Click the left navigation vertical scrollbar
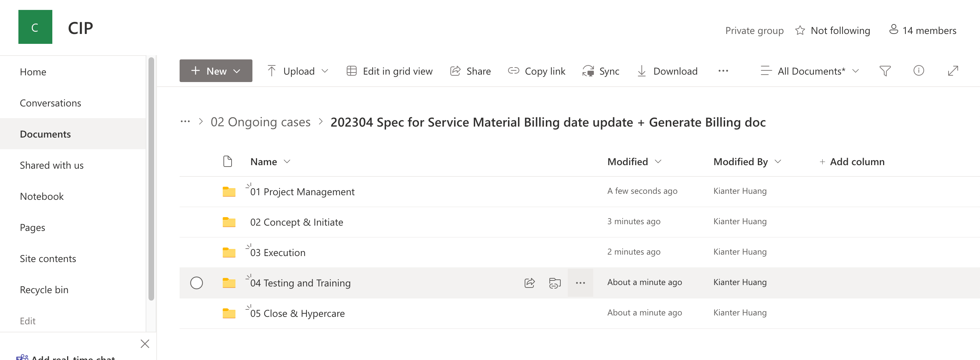 151,179
